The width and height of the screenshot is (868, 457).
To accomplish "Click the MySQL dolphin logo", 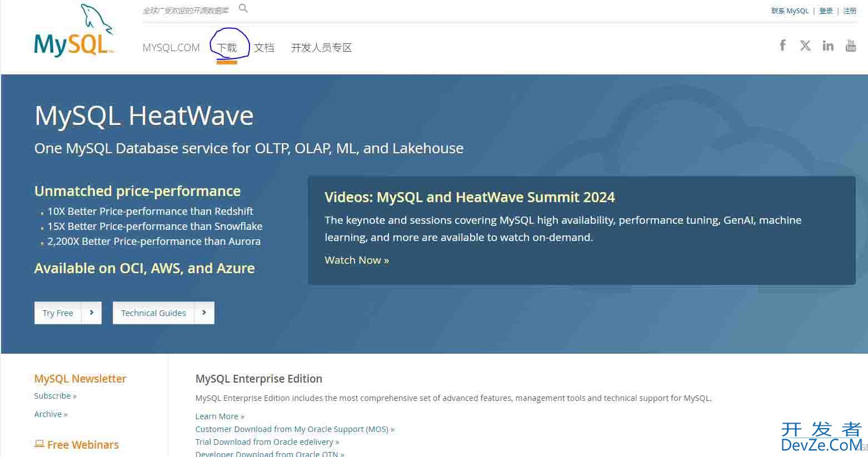I will [74, 31].
